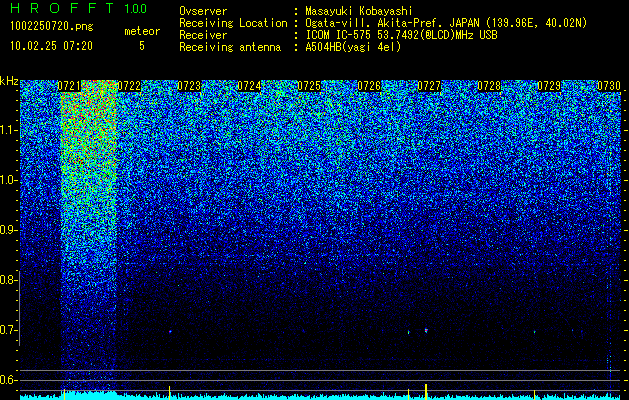
Task: Click the bright meteor echo at 0727
Action: [x=426, y=331]
